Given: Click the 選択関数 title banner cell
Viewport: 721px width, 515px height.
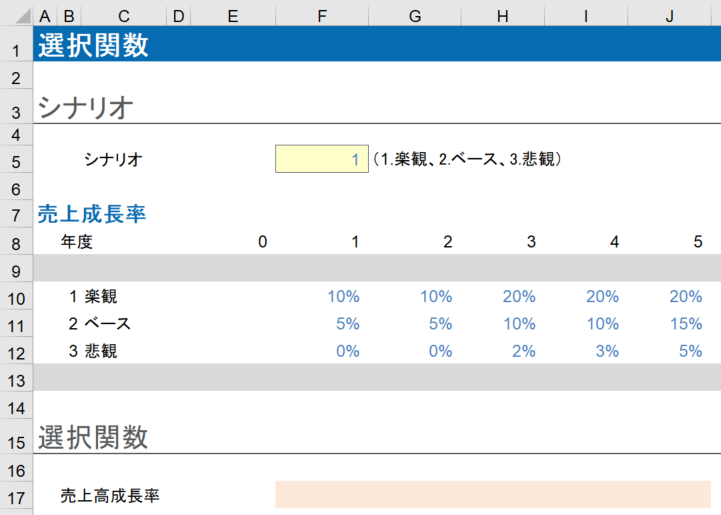Looking at the screenshot, I should [x=93, y=45].
